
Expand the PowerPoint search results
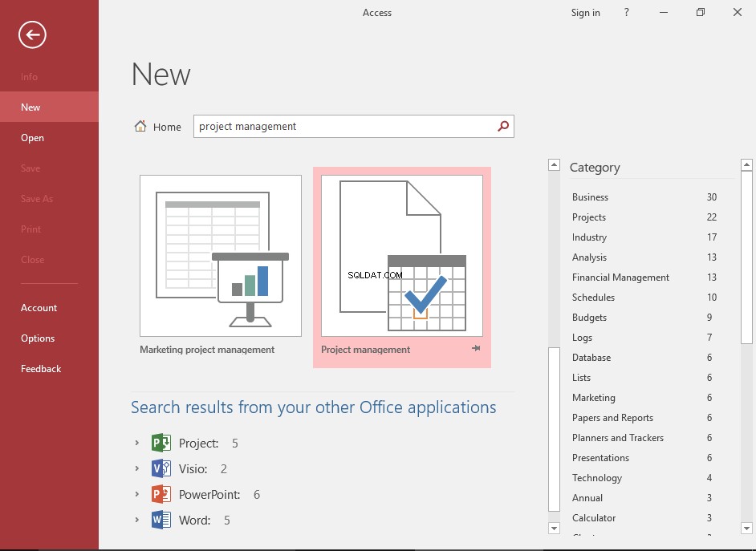point(137,494)
